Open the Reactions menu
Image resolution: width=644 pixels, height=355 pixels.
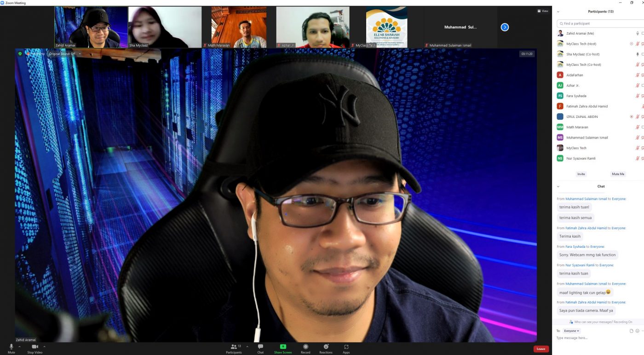326,347
